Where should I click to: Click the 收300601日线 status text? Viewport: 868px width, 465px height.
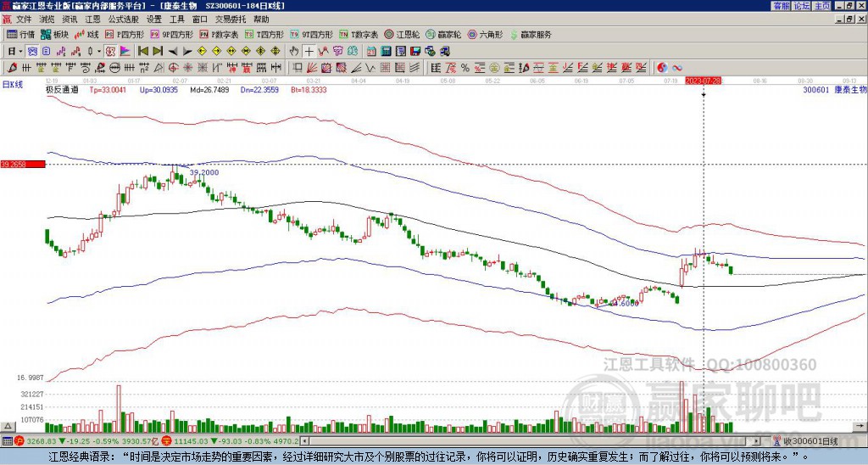[x=811, y=442]
